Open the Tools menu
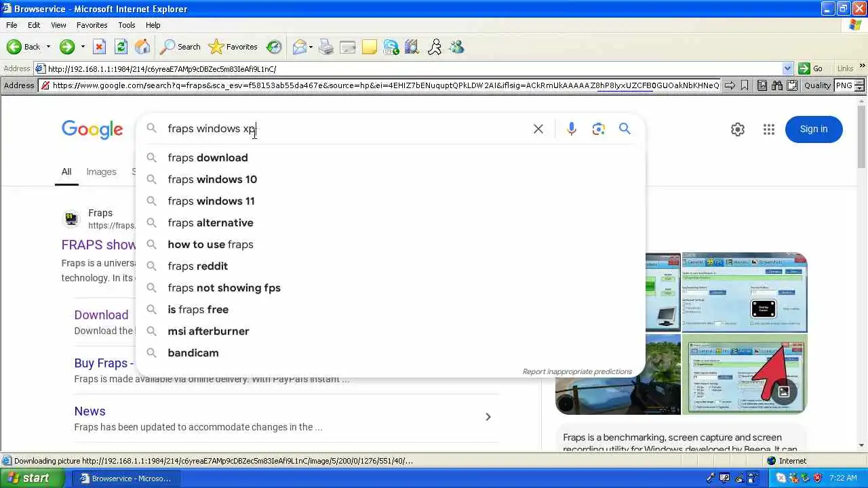868x488 pixels. pyautogui.click(x=127, y=25)
